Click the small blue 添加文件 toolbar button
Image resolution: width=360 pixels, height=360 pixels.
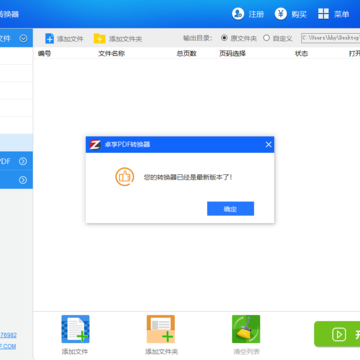pos(64,38)
